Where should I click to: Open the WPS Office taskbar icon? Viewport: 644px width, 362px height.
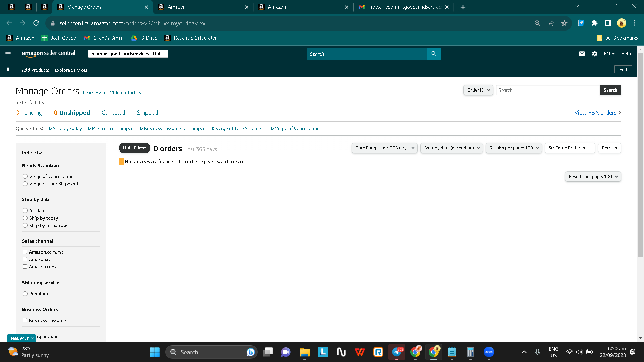pos(360,352)
